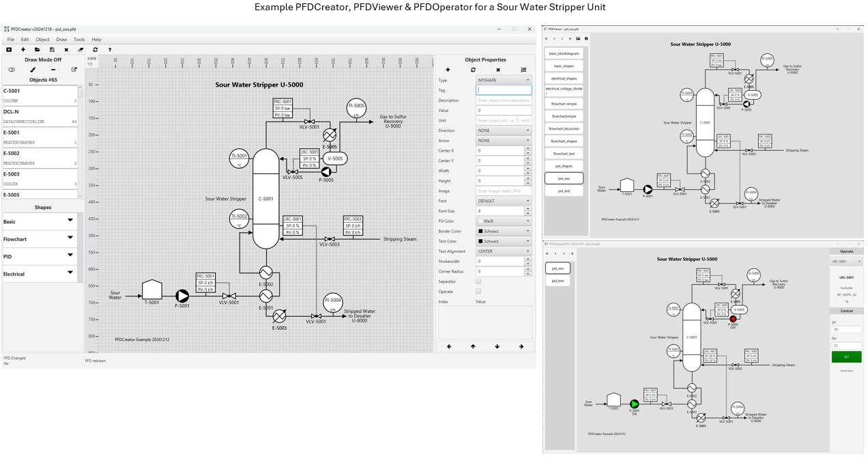Click the previous arrow in PFDOperator toolbar
The image size is (868, 459).
pyautogui.click(x=555, y=253)
